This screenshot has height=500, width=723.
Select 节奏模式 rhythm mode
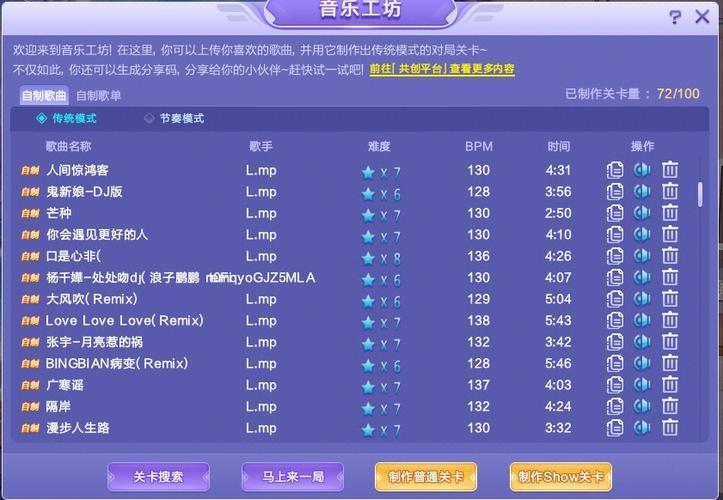click(174, 119)
